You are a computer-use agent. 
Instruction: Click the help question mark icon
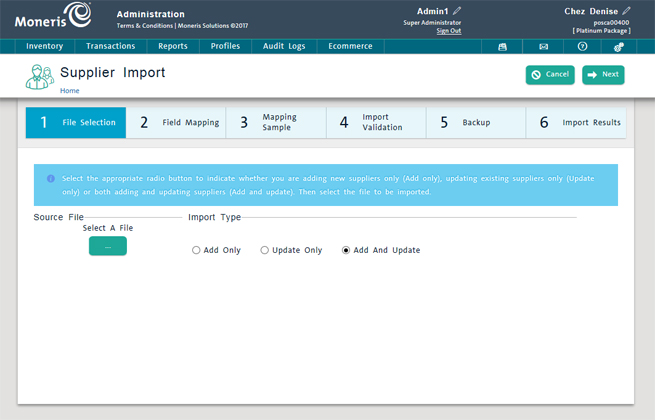pos(582,46)
